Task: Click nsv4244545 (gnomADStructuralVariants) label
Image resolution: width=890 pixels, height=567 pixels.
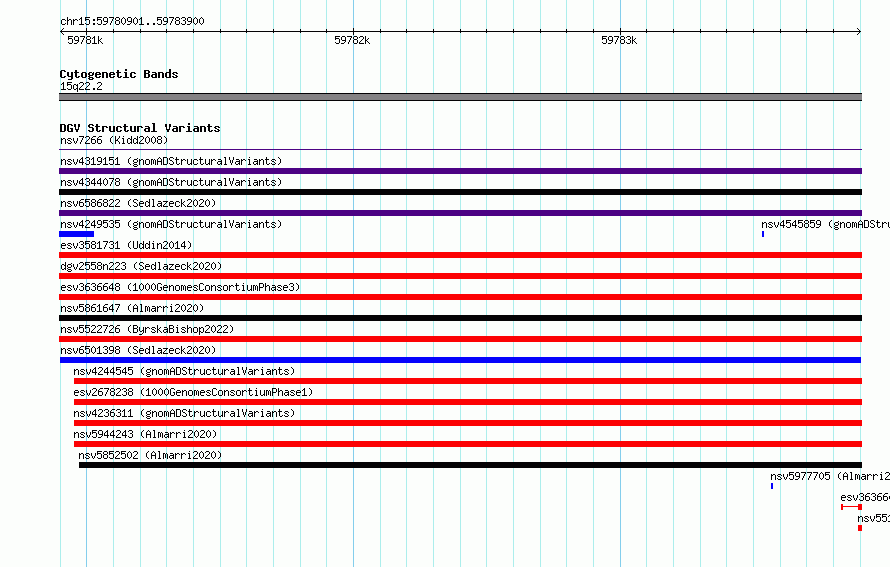Action: 184,371
